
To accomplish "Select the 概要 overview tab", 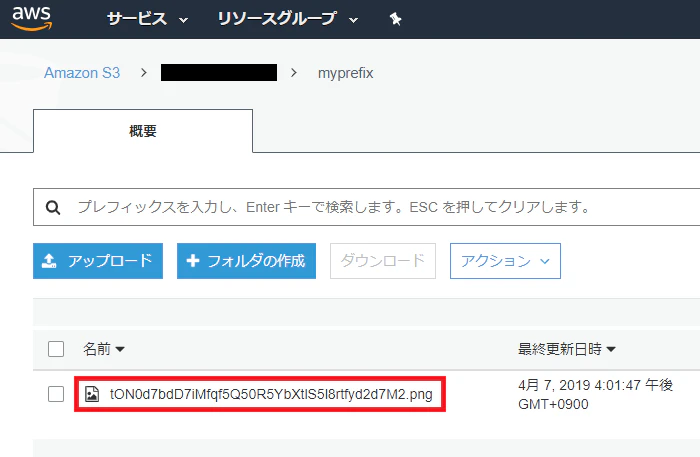I will coord(143,131).
